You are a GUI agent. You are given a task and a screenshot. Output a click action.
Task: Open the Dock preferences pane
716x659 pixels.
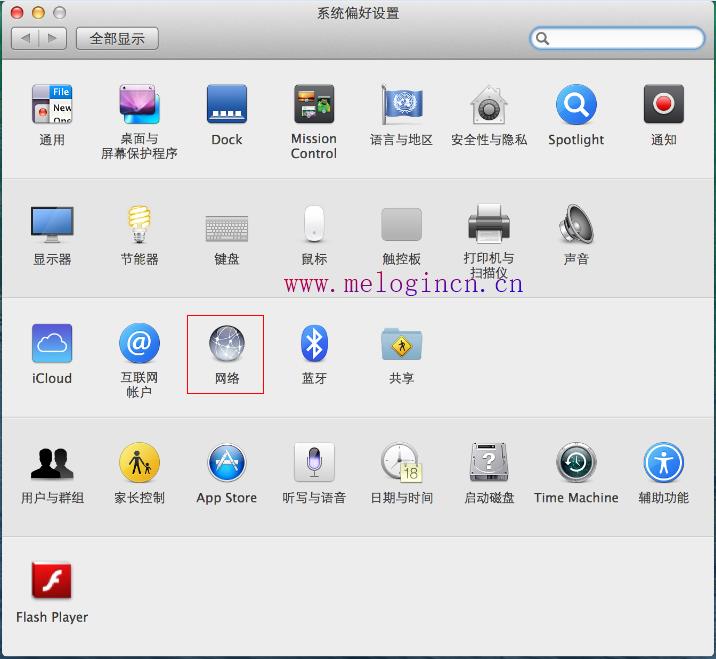pos(227,104)
